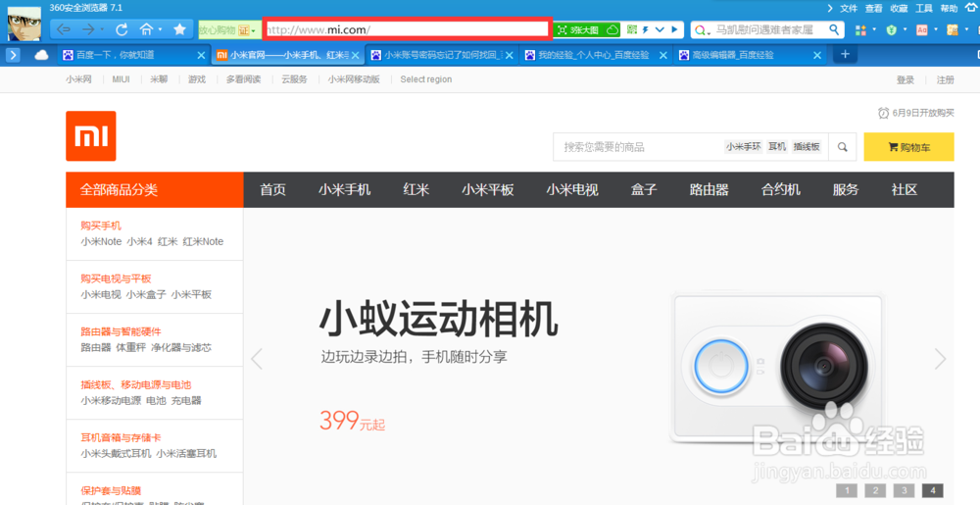Open the colorful apps extension icon
The height and width of the screenshot is (505, 980).
tap(860, 30)
